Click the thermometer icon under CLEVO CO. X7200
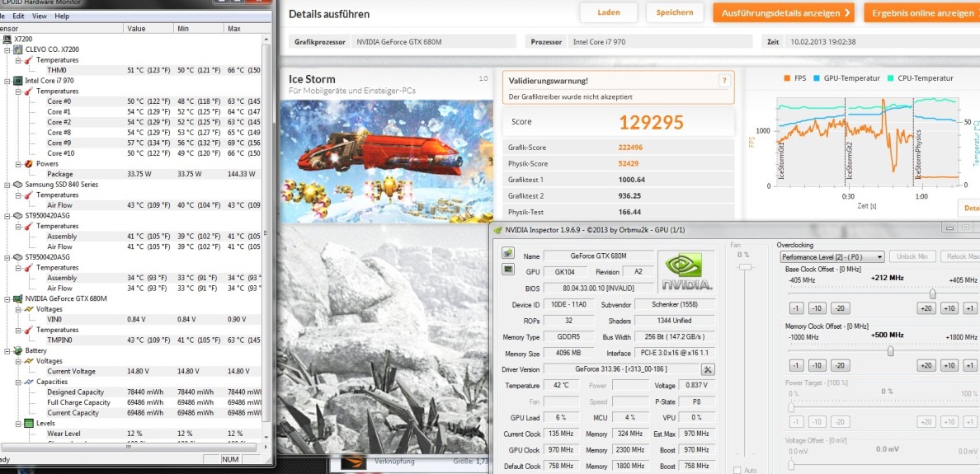Screen dimensions: 980x474 [x=29, y=60]
